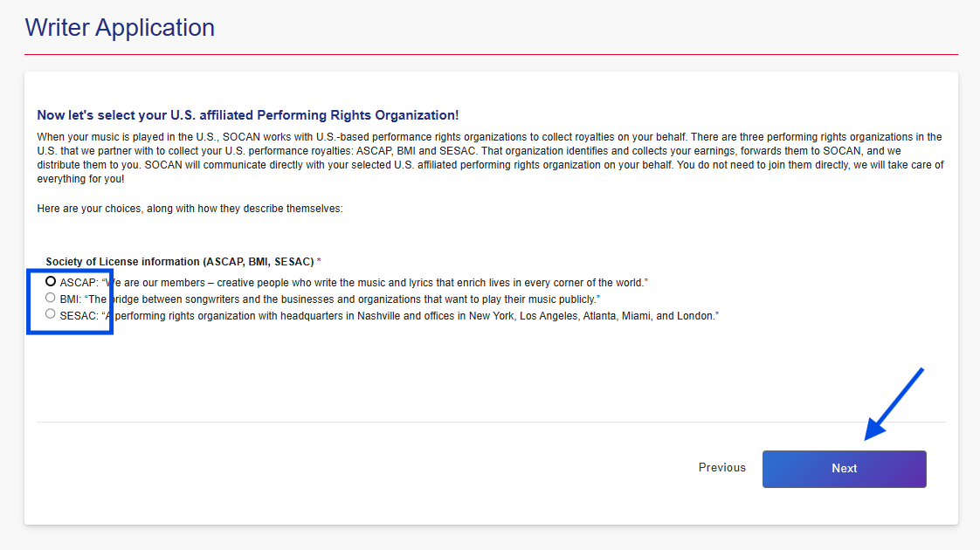Pick the SESAC radio button
The width and height of the screenshot is (980, 550).
click(x=51, y=314)
